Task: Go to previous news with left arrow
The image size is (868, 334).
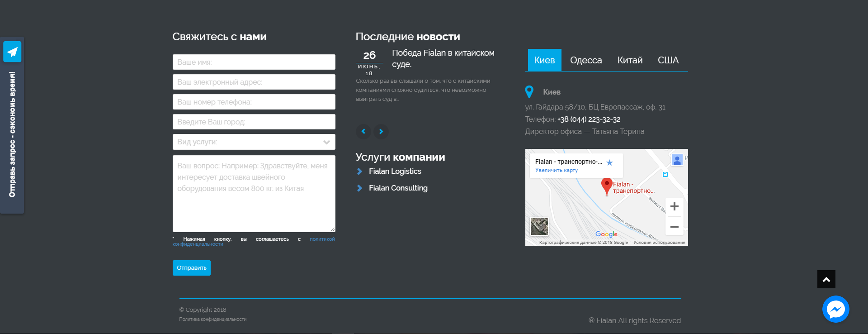Action: tap(363, 131)
